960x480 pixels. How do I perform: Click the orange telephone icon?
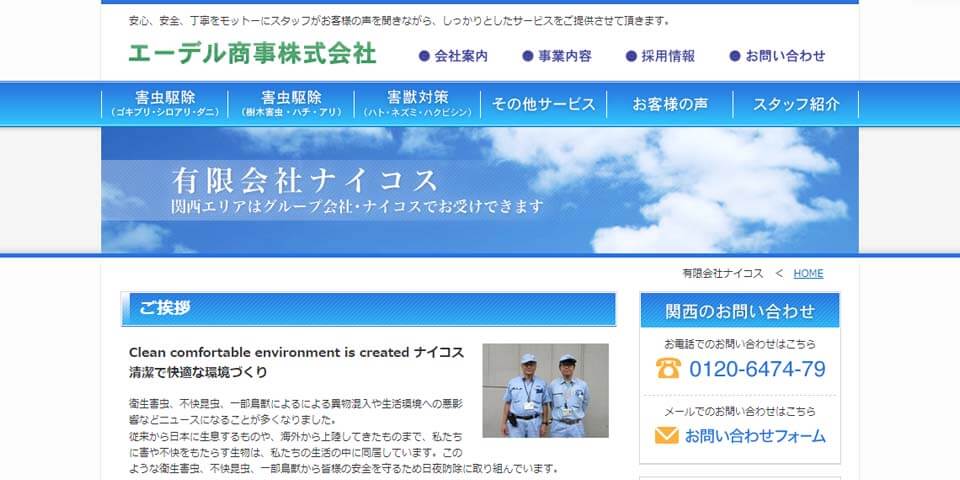[x=668, y=368]
